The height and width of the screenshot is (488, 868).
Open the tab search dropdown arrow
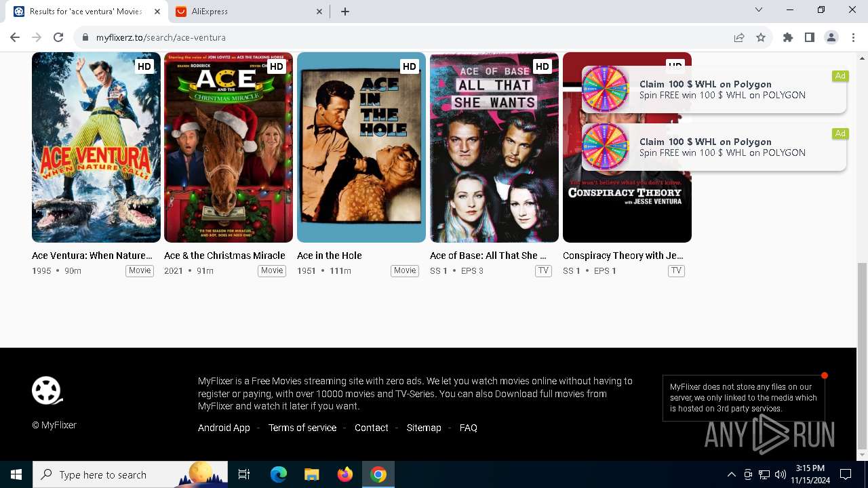759,10
